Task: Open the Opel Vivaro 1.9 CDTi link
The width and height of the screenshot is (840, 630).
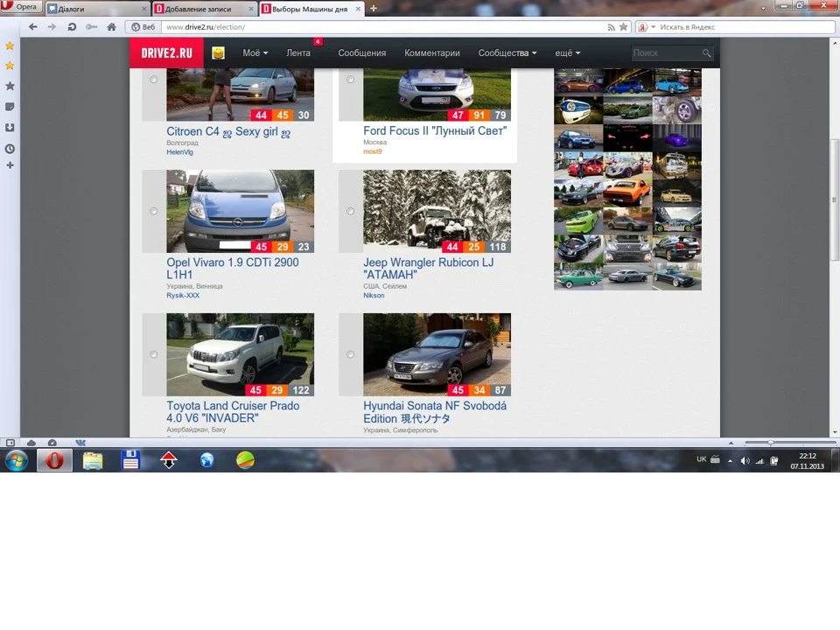Action: coord(233,269)
